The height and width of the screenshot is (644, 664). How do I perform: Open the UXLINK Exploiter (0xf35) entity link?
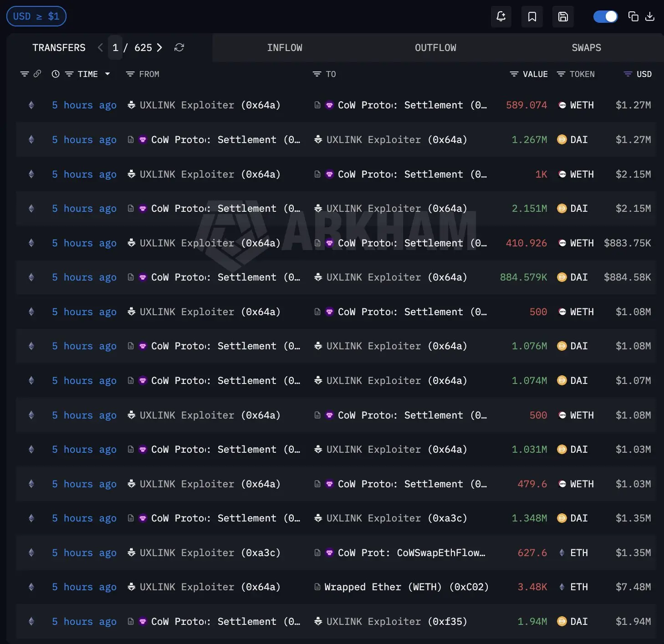pos(397,621)
